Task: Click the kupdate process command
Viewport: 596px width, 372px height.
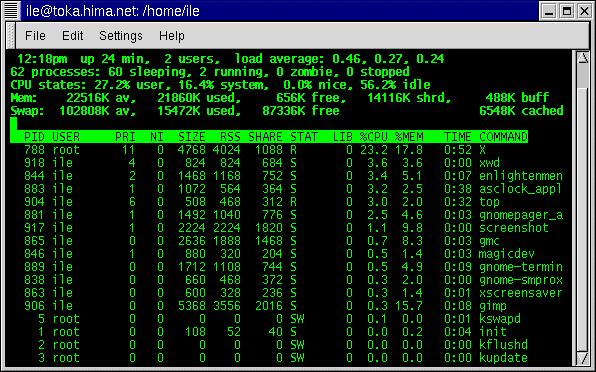Action: (x=503, y=358)
